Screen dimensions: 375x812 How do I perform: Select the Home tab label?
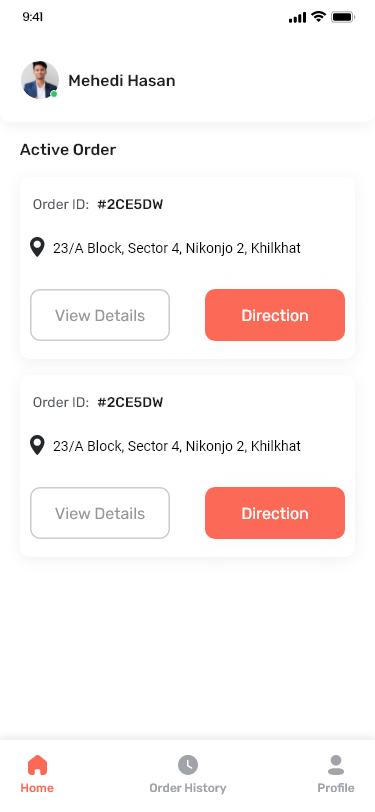pos(37,788)
